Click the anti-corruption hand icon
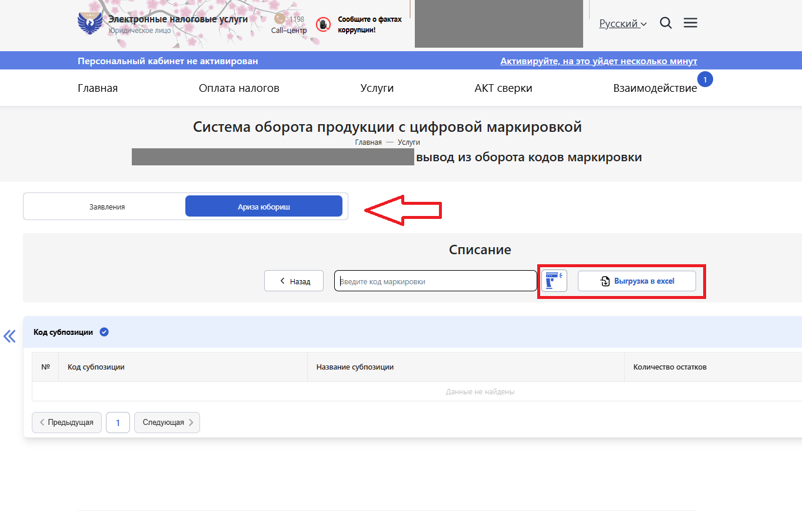The image size is (802, 532). coord(324,24)
